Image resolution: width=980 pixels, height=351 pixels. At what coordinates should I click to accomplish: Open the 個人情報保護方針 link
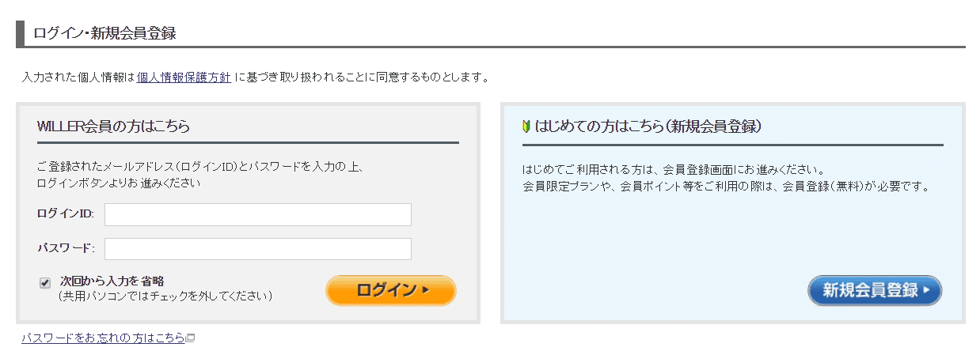click(184, 77)
